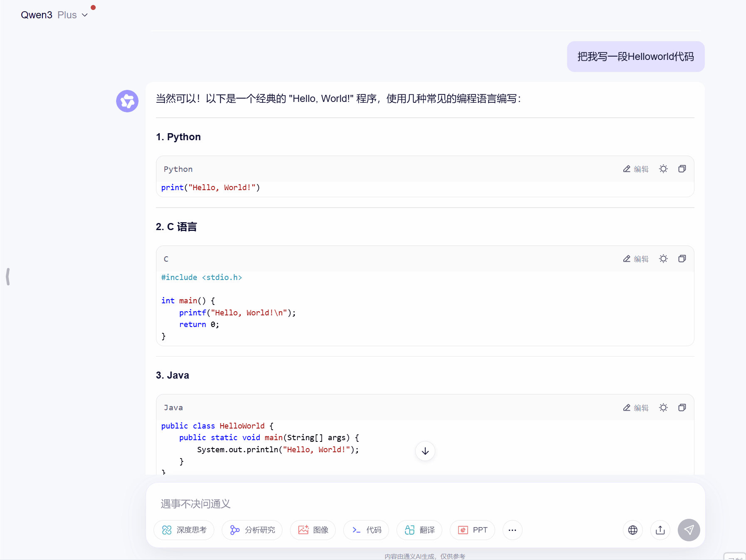Image resolution: width=746 pixels, height=560 pixels.
Task: Copy the Python code block
Action: pyautogui.click(x=682, y=169)
